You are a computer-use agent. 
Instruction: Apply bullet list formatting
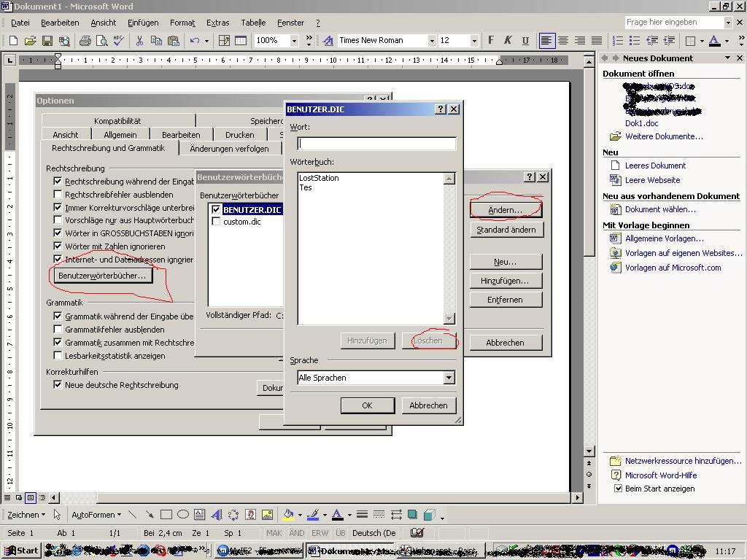[x=635, y=41]
